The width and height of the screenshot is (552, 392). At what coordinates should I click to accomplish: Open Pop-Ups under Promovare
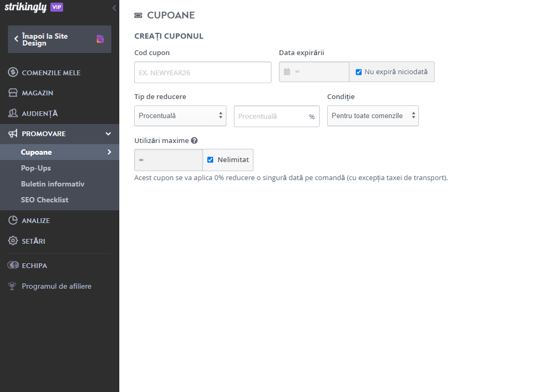[x=36, y=168]
